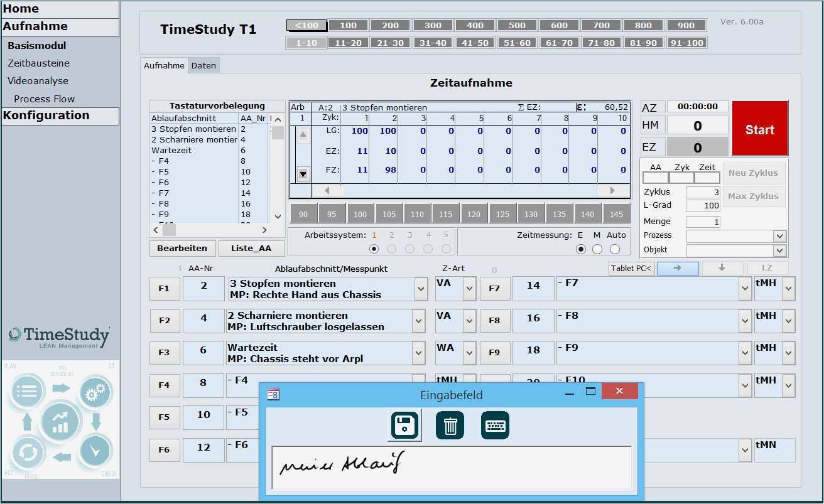Select the <100 range button
This screenshot has height=504, width=824.
coord(306,26)
